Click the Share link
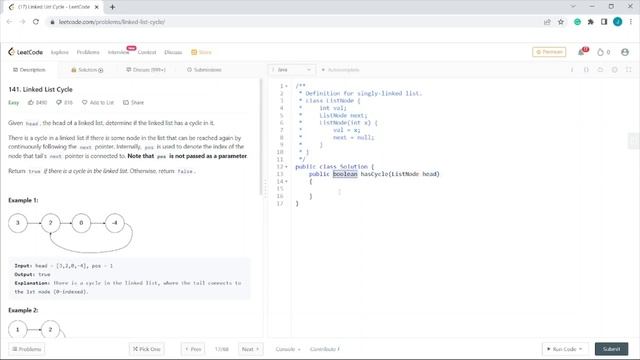 click(x=133, y=102)
